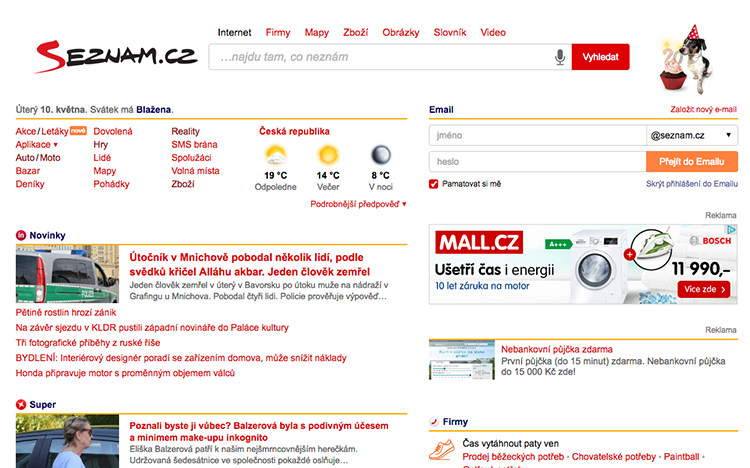Click the AdChoices icon on MALL.CZ banner
This screenshot has width=750, height=468.
731,230
